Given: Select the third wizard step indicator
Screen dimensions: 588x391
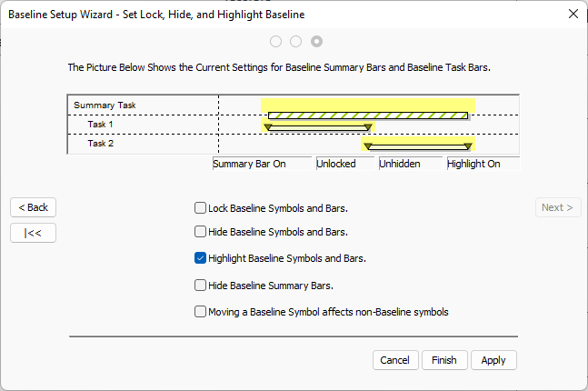Looking at the screenshot, I should click(x=316, y=41).
